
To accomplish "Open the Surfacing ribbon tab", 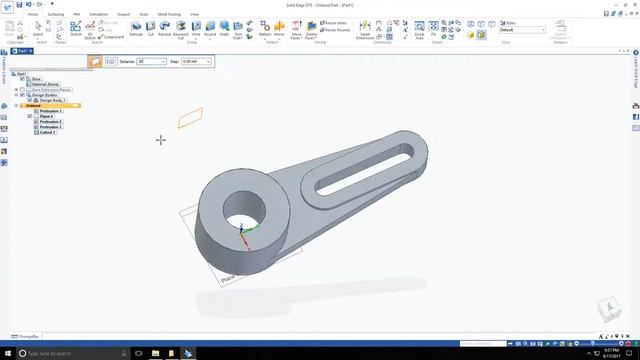I will 56,14.
